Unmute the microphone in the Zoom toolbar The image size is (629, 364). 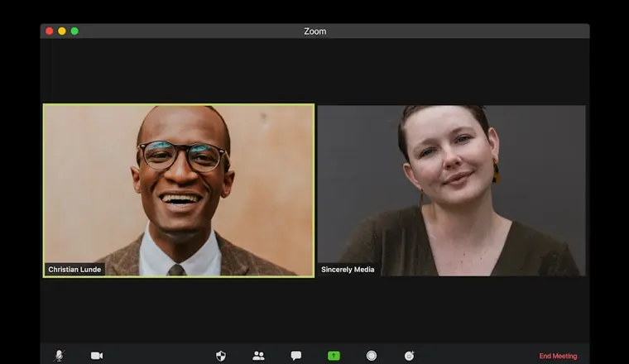point(60,356)
